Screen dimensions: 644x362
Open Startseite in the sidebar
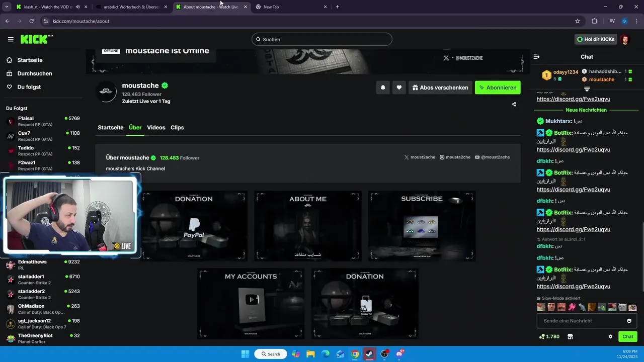30,60
